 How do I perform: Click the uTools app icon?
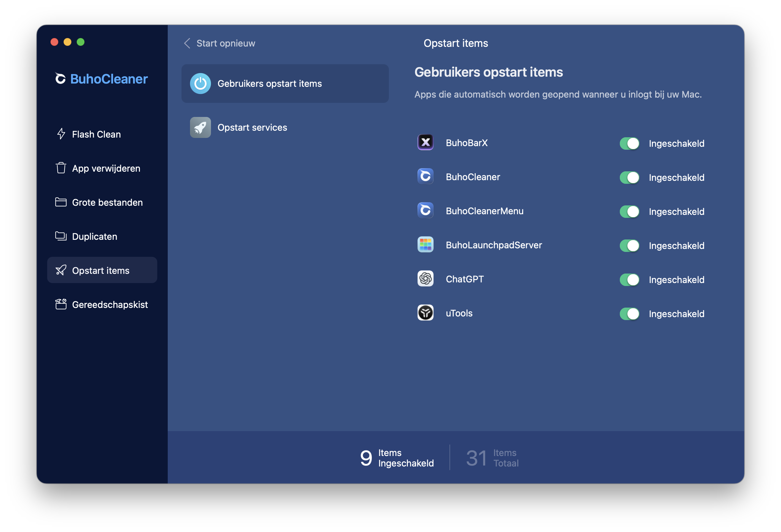click(426, 313)
